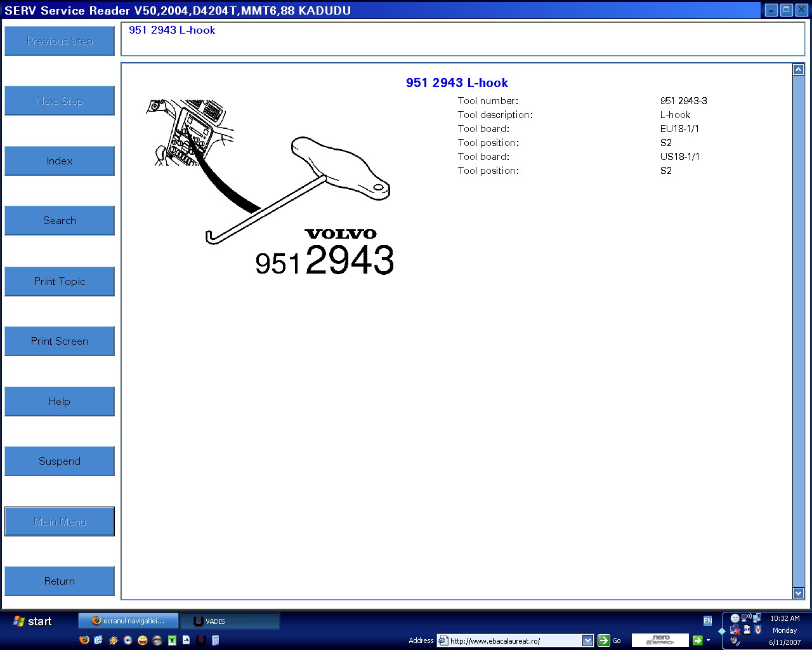Click the disconnected network tray icon with red X
The height and width of the screenshot is (650, 812).
click(735, 630)
